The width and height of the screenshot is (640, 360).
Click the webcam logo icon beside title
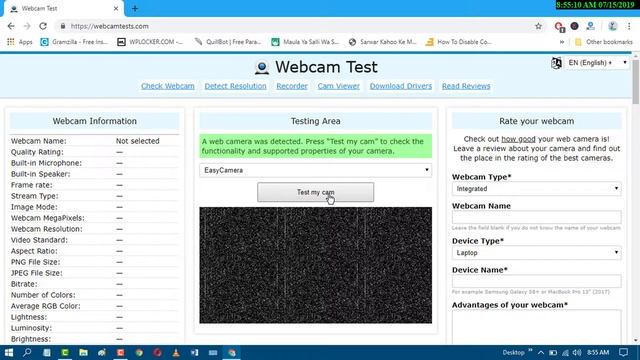[262, 67]
